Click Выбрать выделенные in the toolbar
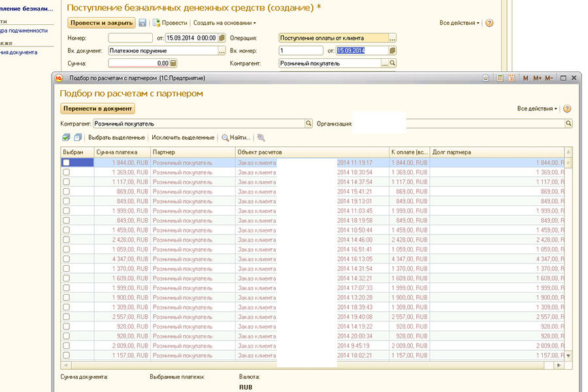The width and height of the screenshot is (588, 392). point(116,138)
